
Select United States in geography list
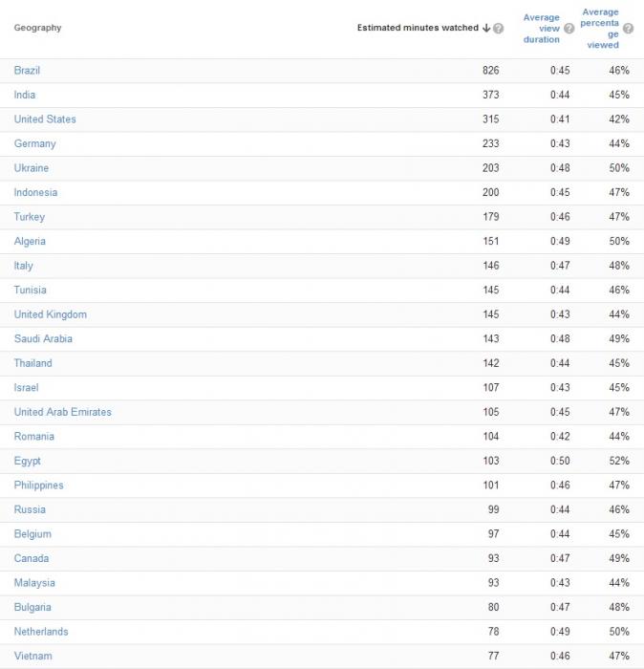45,119
